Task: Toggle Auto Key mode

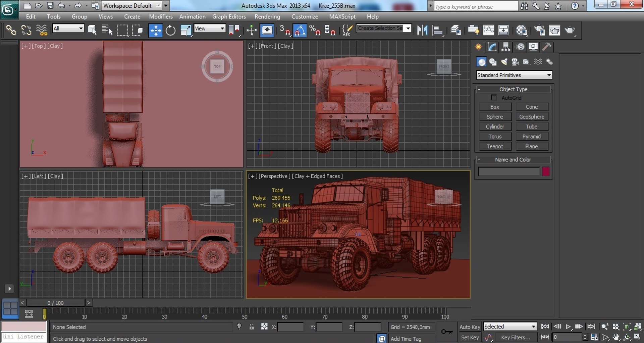Action: point(470,327)
